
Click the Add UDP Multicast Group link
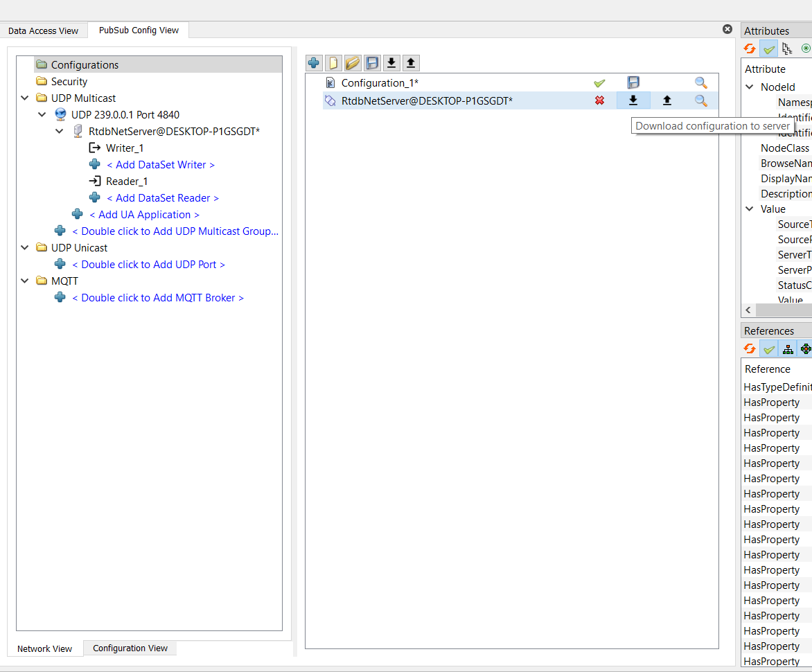pyautogui.click(x=175, y=231)
